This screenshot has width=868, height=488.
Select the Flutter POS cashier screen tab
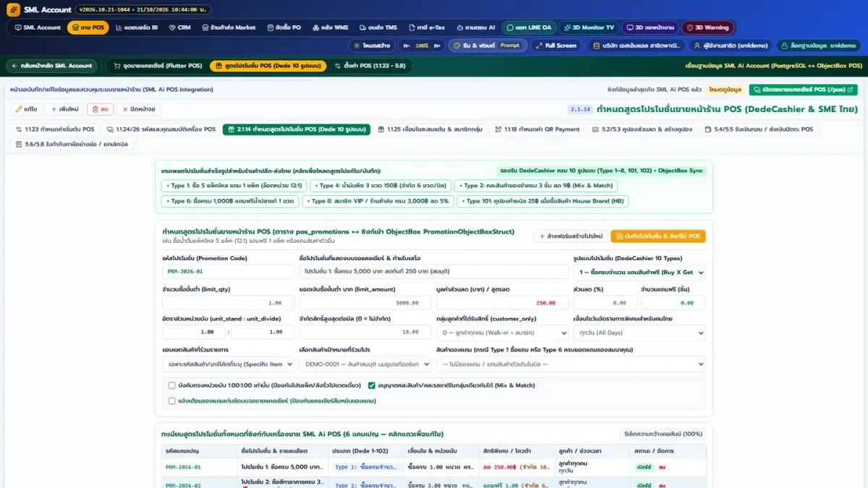[x=156, y=66]
